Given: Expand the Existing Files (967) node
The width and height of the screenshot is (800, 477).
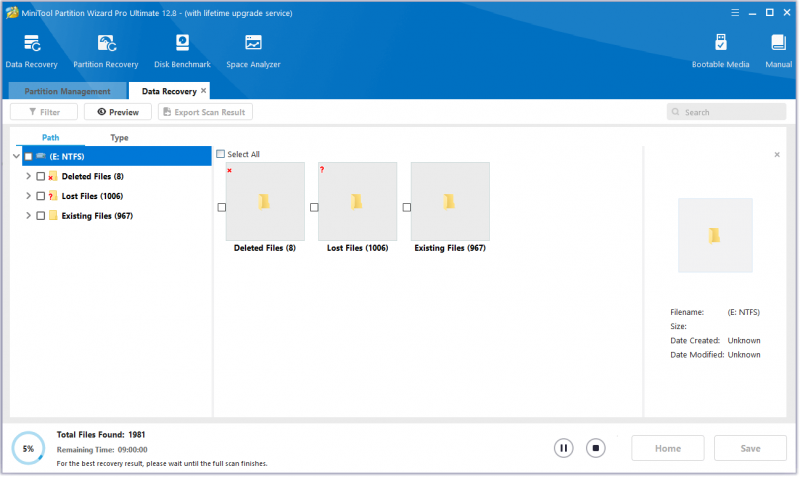Looking at the screenshot, I should point(28,216).
